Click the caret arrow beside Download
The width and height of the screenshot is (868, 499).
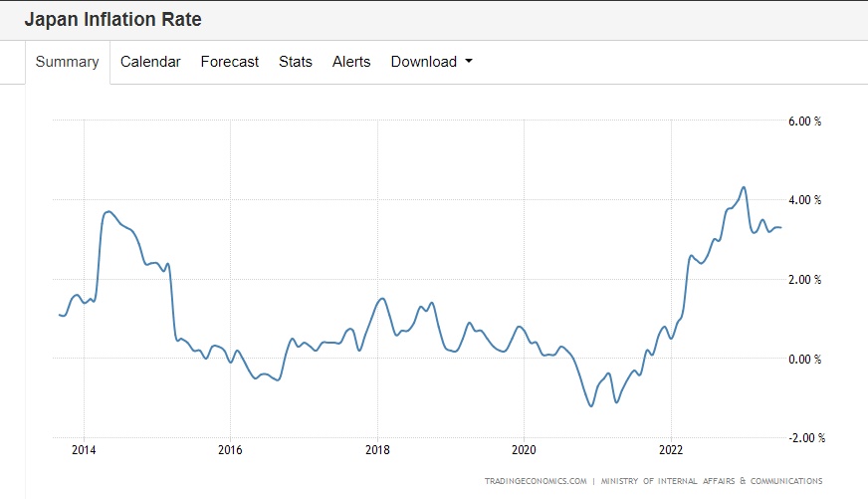coord(469,62)
